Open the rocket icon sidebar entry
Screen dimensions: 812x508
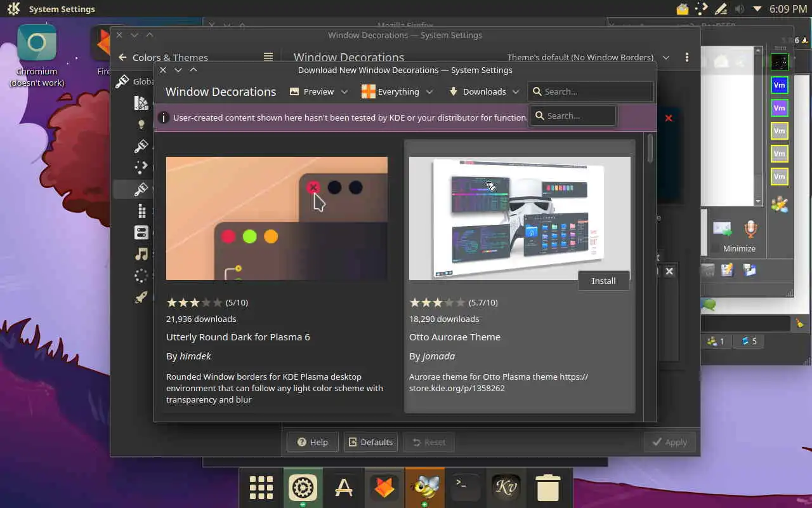point(141,297)
